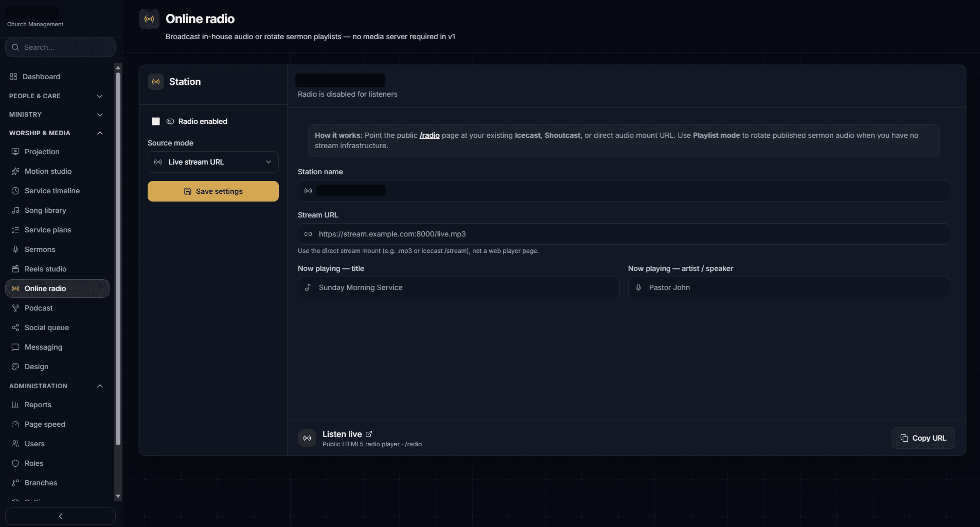Click the Motion studio sparkle icon
Image resolution: width=980 pixels, height=527 pixels.
15,171
